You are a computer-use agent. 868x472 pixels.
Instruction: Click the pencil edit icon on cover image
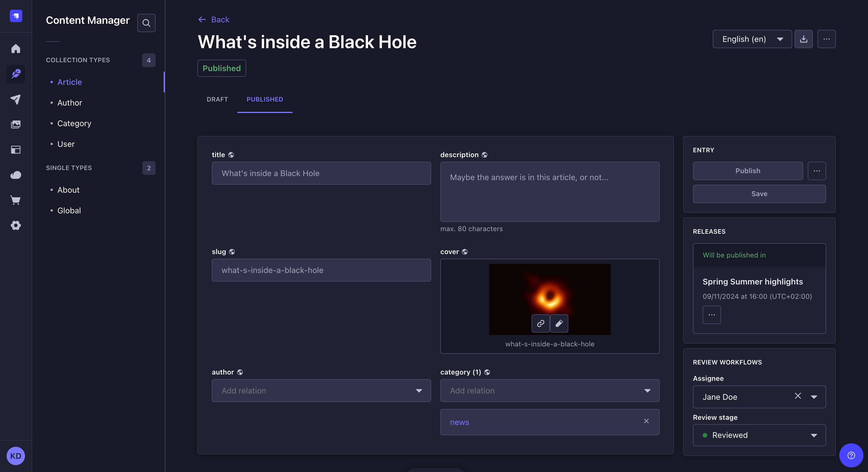click(x=559, y=323)
